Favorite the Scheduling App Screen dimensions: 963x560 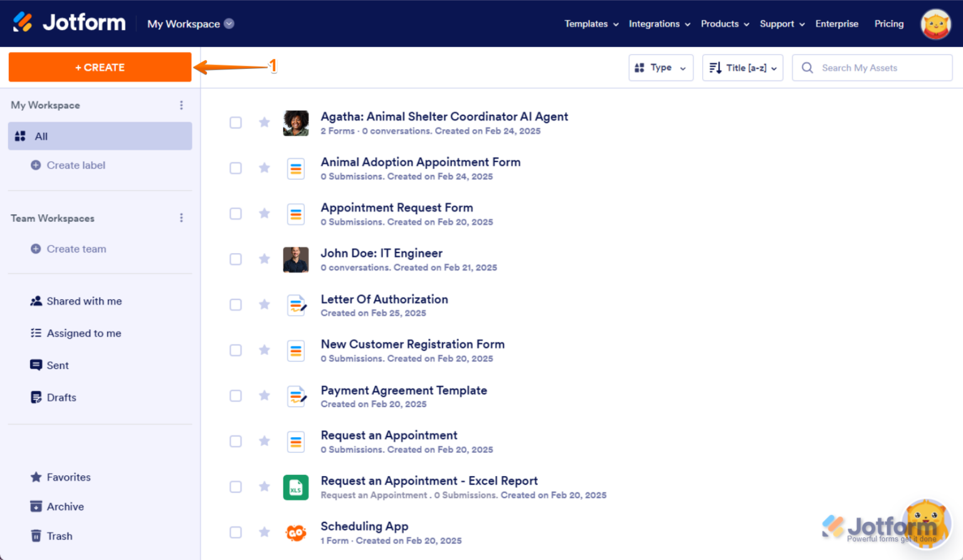click(x=264, y=532)
